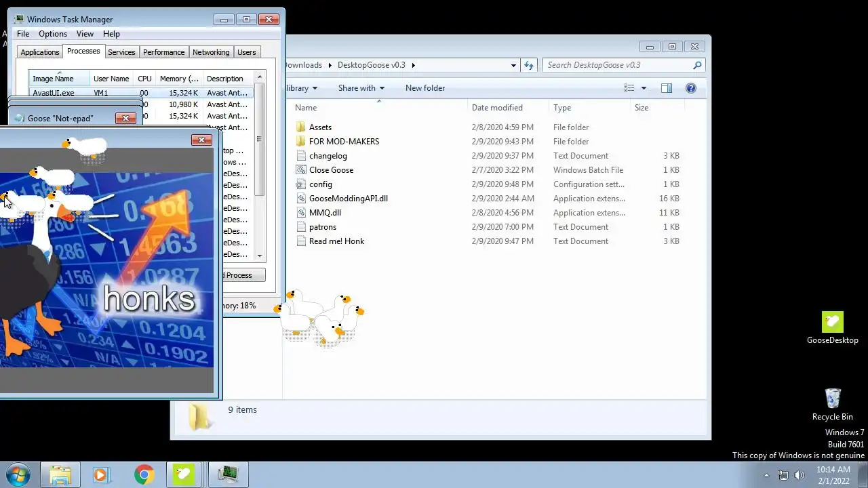Viewport: 868px width, 488px height.
Task: Click the process list scroll up arrow
Action: 260,77
